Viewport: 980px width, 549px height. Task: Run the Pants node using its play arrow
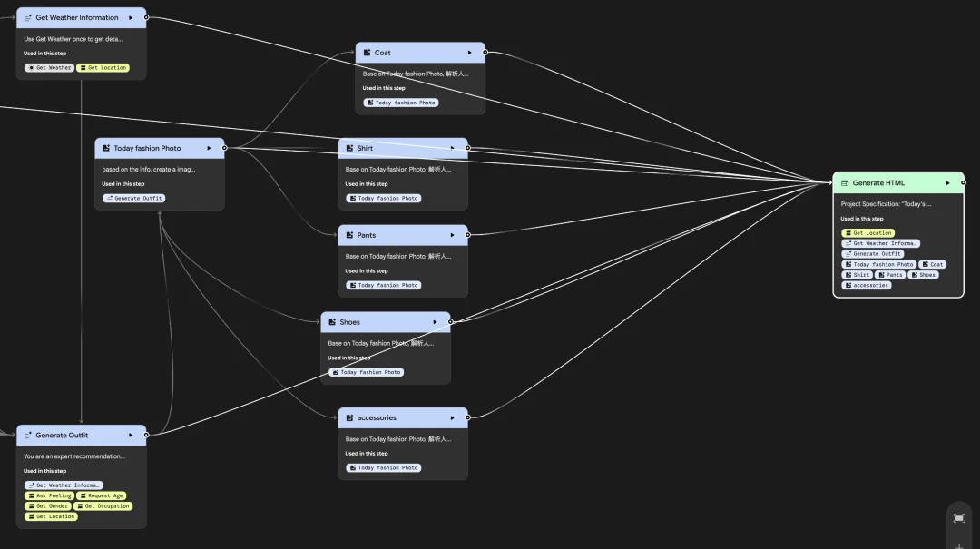click(452, 235)
